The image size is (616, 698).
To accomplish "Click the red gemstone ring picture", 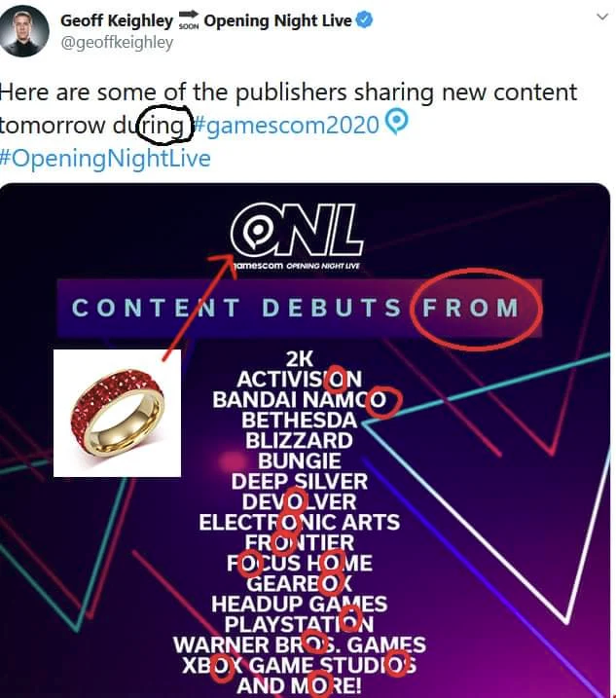I will 117,414.
